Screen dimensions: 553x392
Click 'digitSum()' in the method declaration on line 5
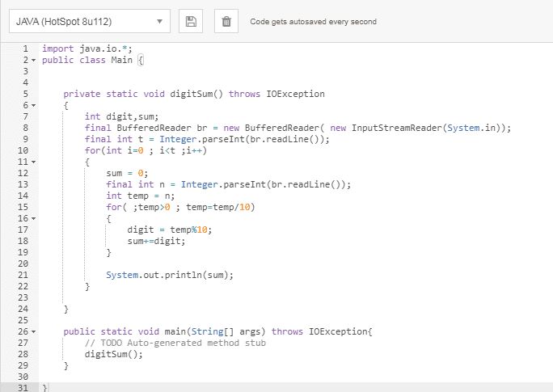[x=196, y=94]
